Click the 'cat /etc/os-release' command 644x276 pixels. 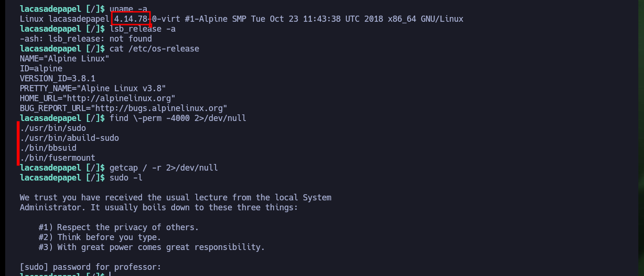(154, 49)
